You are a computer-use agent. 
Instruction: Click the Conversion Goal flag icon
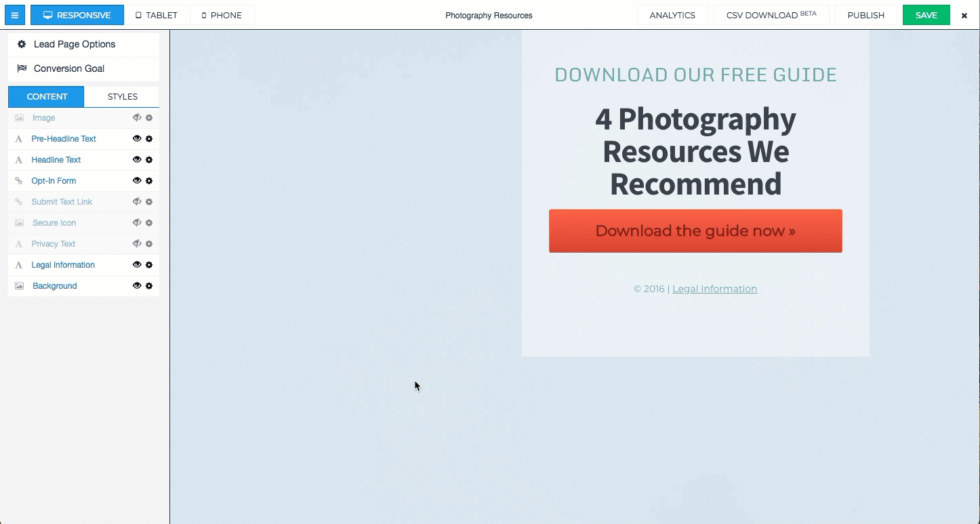click(22, 68)
